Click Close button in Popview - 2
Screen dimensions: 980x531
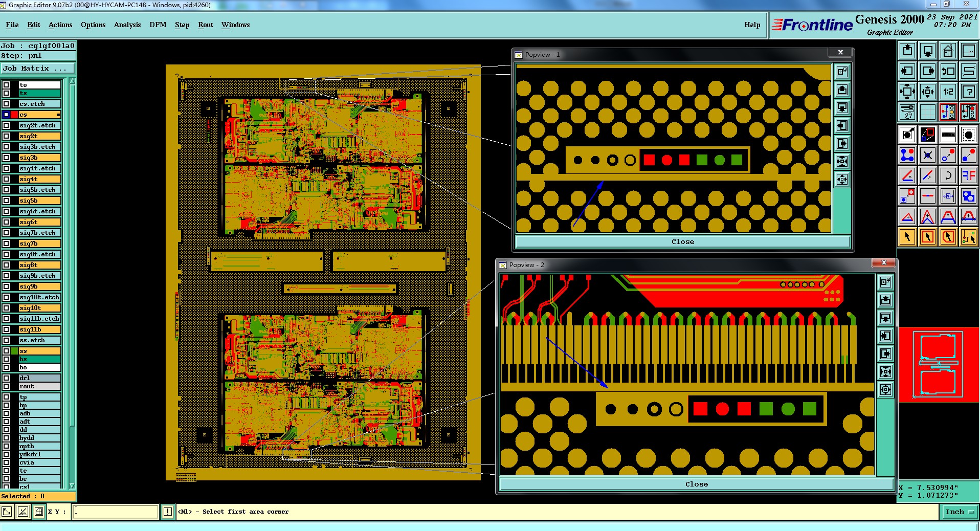point(697,484)
